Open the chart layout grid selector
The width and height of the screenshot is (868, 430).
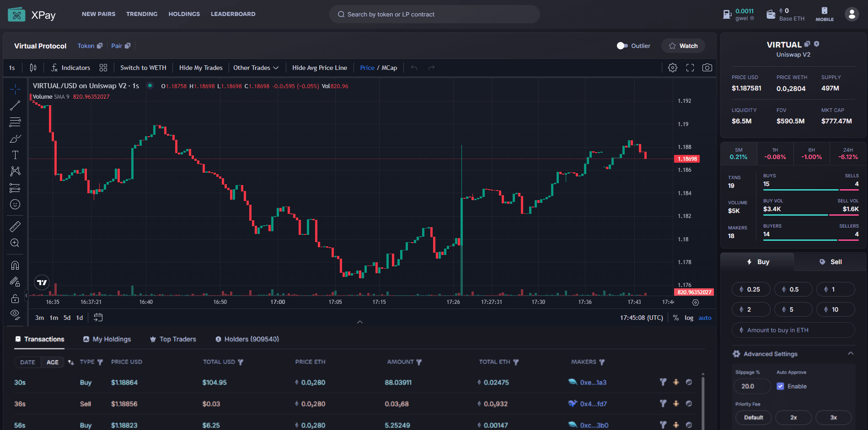tap(103, 68)
